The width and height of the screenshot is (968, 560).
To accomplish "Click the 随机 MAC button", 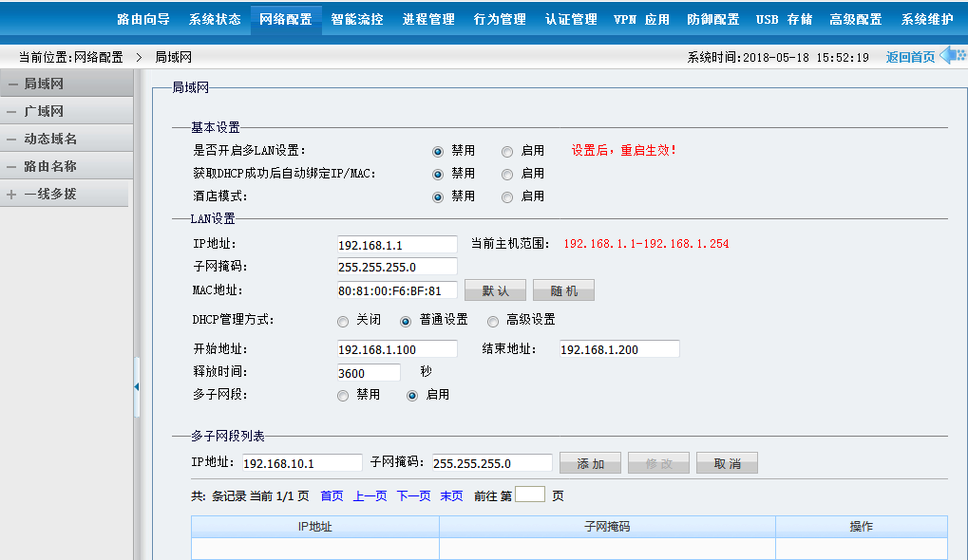I will pos(563,289).
